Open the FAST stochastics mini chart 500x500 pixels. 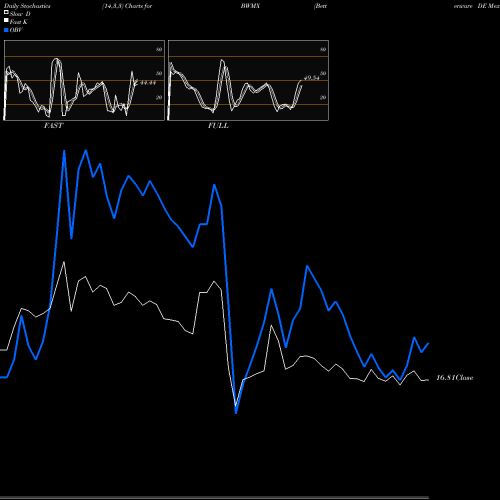tap(84, 80)
